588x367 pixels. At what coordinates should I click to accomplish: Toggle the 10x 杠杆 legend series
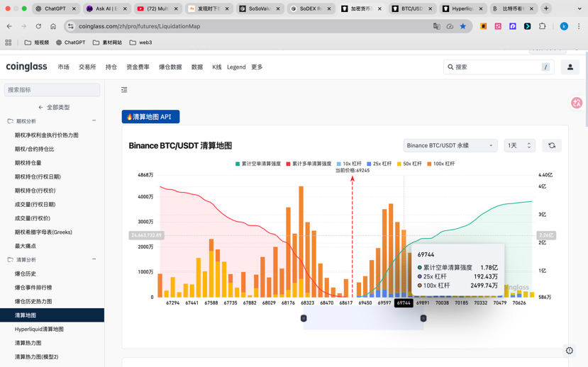point(349,164)
